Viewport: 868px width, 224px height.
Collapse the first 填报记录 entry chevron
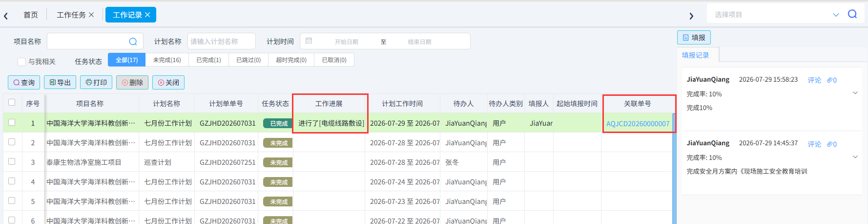tap(855, 93)
